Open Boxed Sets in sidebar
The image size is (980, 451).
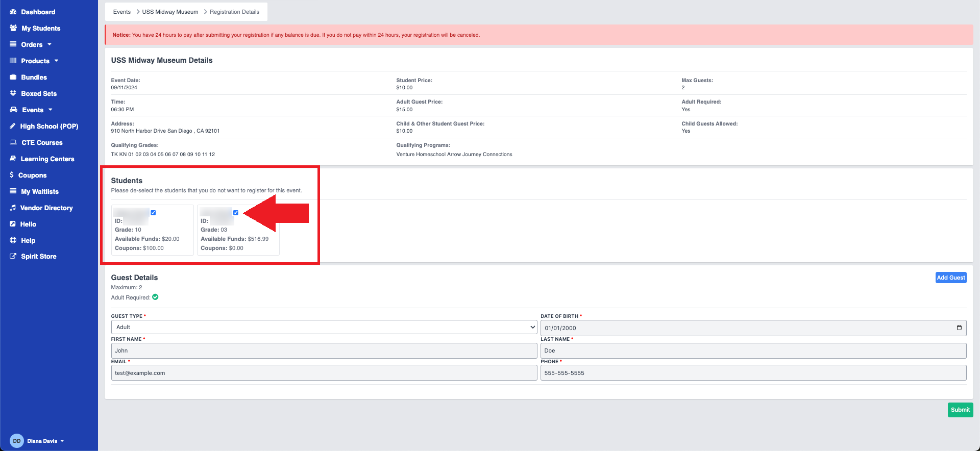pos(39,93)
